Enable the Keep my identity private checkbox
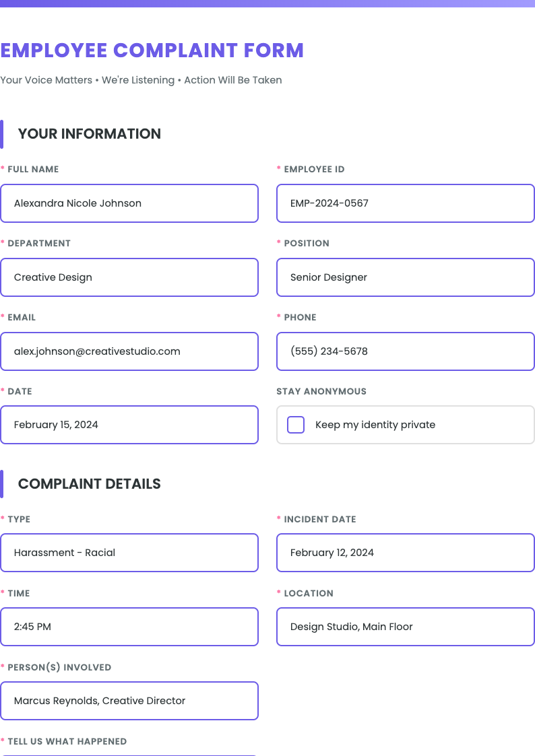This screenshot has height=756, width=535. [x=295, y=424]
